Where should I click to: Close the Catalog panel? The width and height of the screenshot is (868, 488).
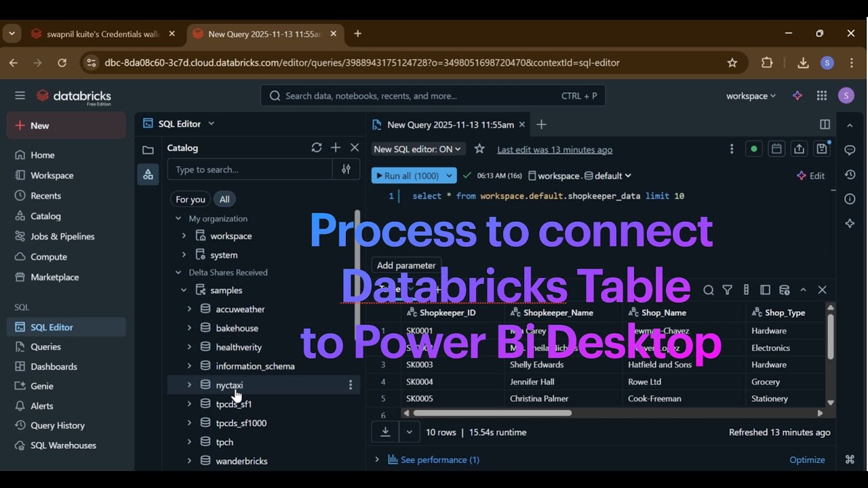coord(355,148)
